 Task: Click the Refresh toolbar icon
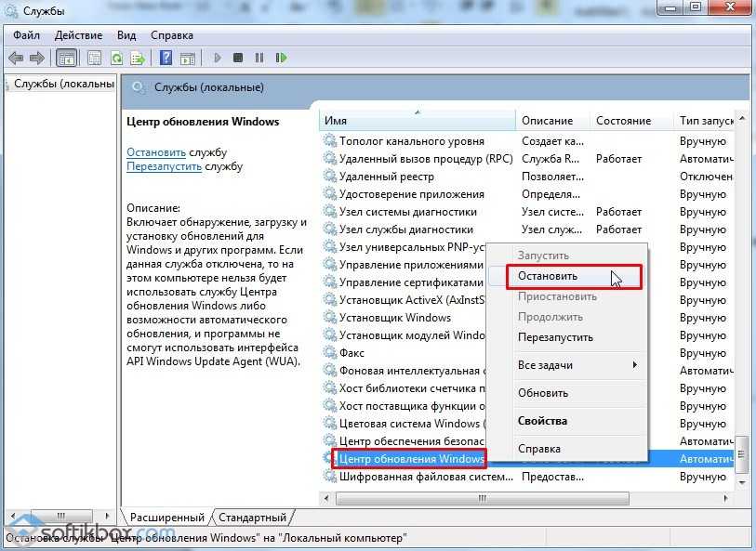117,58
